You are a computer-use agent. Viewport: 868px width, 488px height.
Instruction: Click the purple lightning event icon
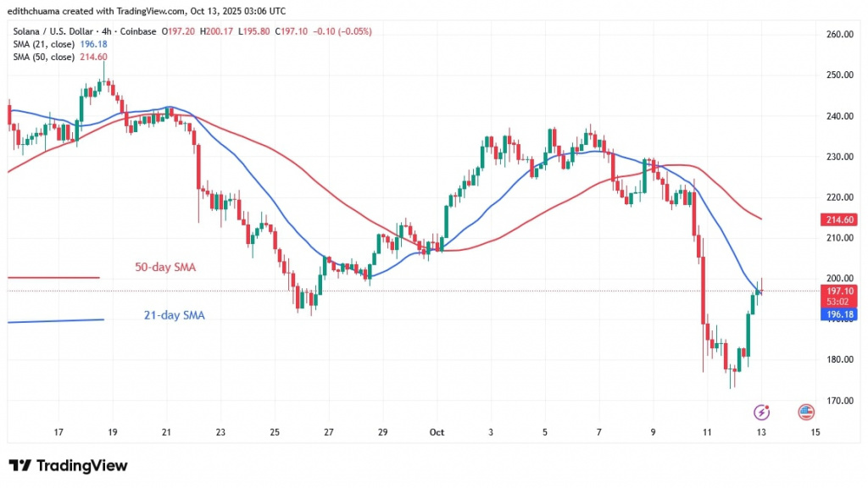[x=761, y=413]
